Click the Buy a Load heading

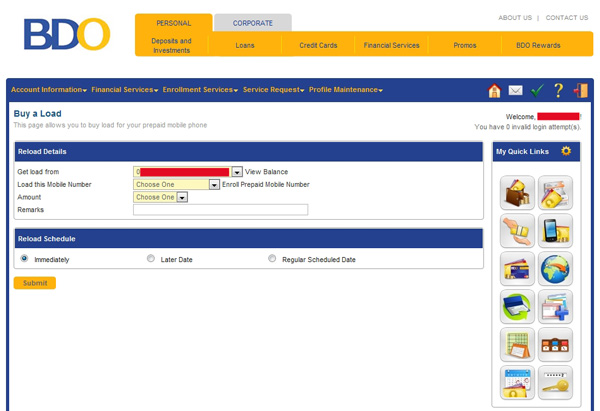point(38,114)
